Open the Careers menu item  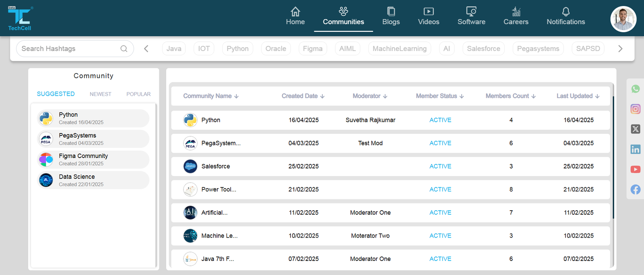tap(516, 16)
